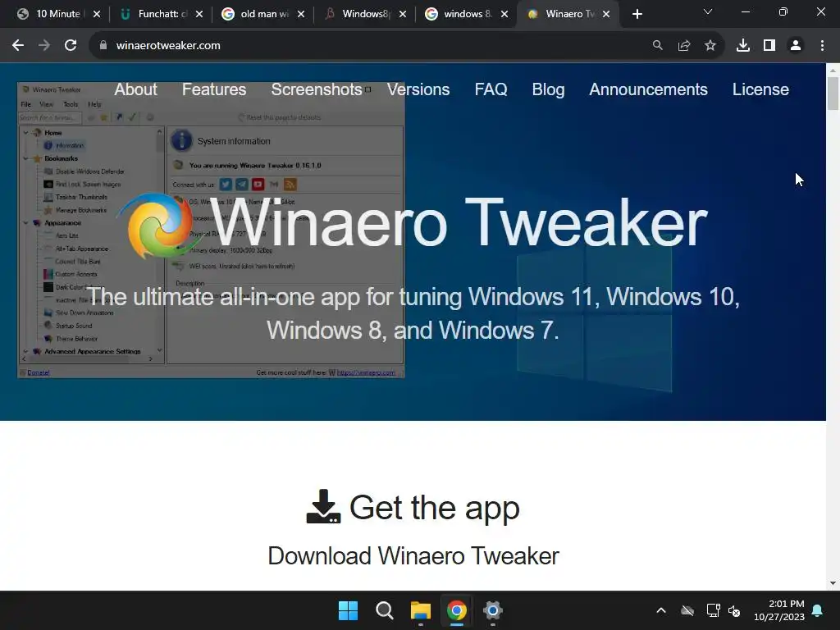The width and height of the screenshot is (840, 630).
Task: Close the Winaero Tweaker tab
Action: tap(606, 15)
